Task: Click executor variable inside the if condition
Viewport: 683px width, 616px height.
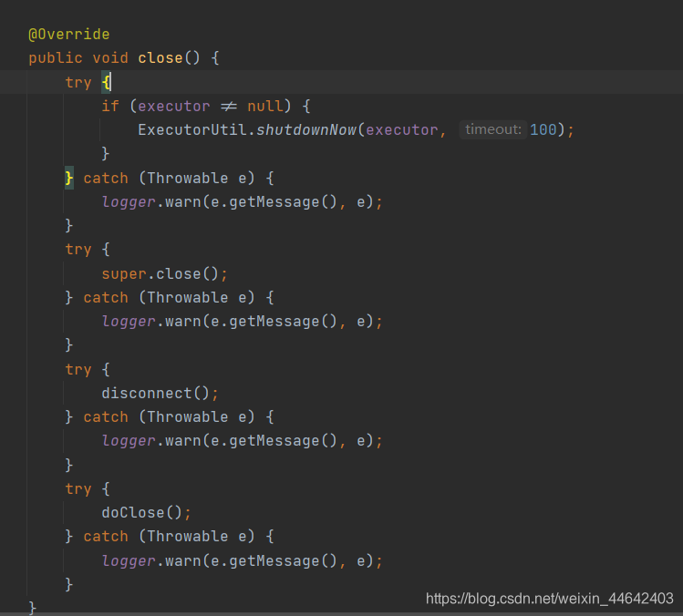Action: click(x=174, y=106)
